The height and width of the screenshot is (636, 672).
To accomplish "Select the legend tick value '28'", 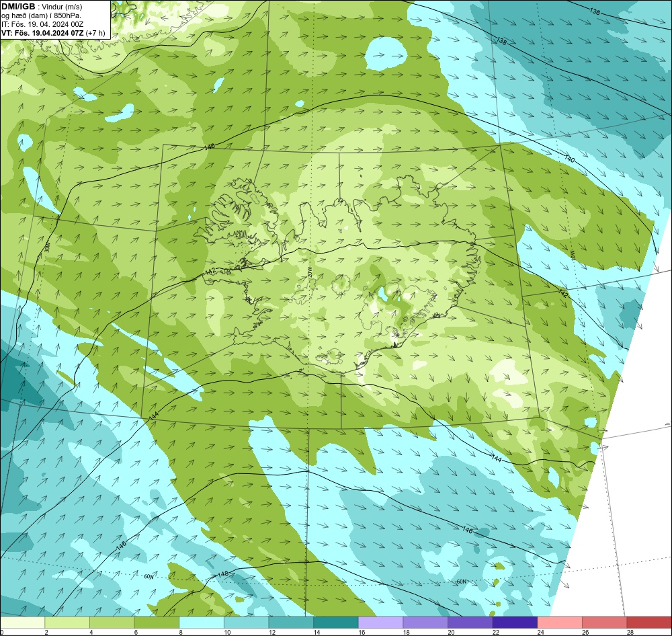I will [x=630, y=632].
